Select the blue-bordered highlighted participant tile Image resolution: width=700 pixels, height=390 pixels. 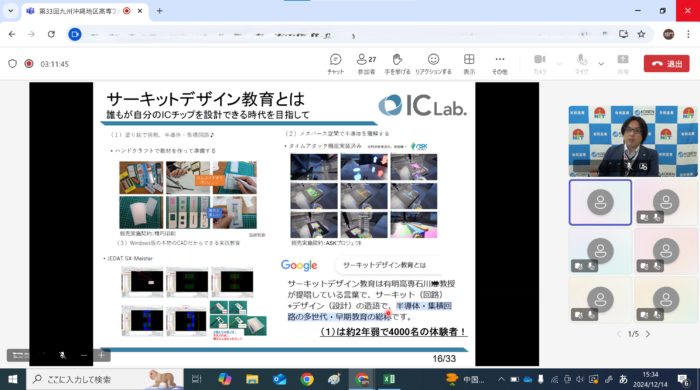click(600, 203)
